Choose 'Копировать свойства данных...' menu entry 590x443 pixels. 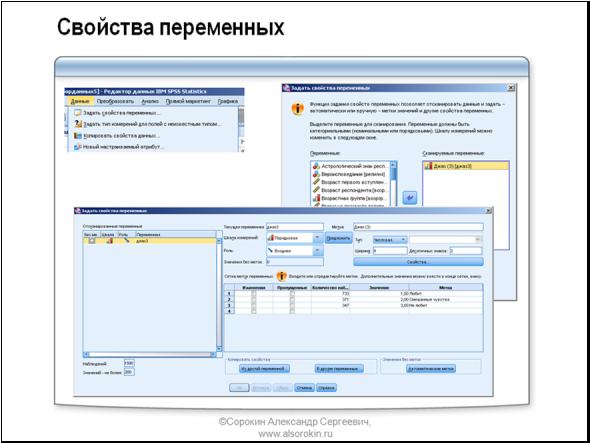coord(122,135)
